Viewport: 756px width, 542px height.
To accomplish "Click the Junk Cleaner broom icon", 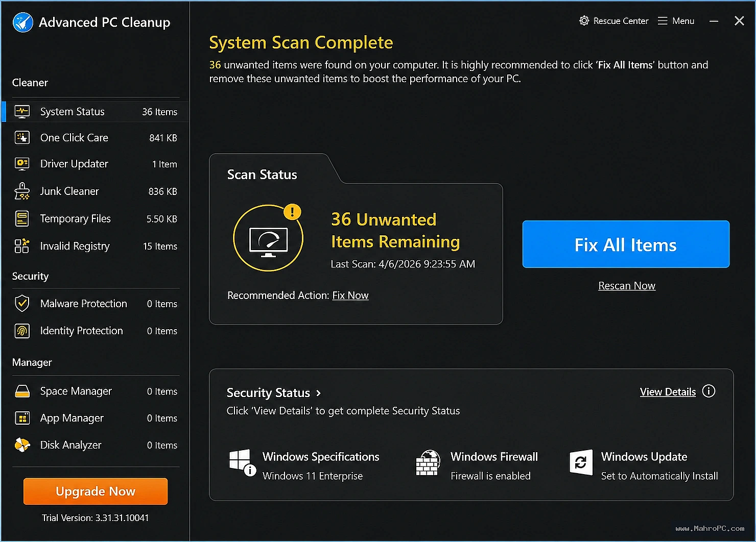I will tap(22, 191).
